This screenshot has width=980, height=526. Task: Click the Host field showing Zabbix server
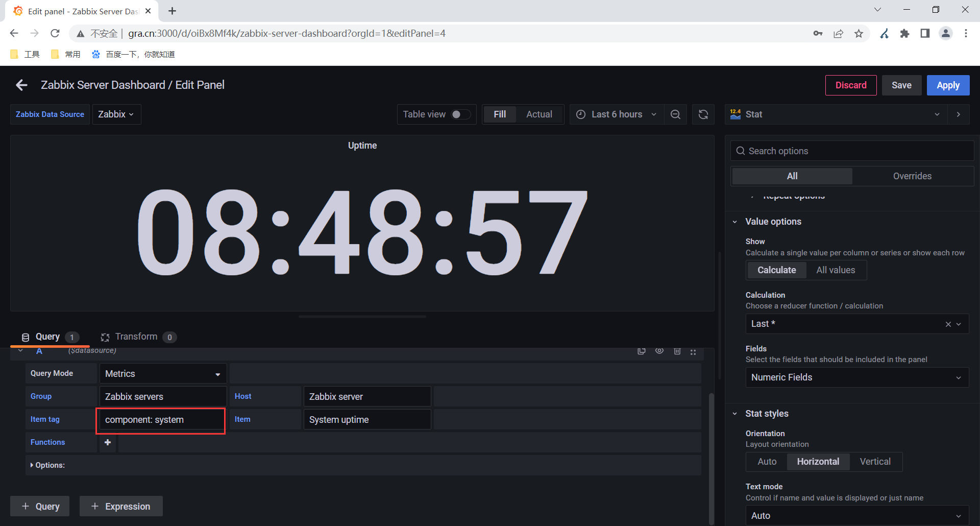pyautogui.click(x=367, y=396)
